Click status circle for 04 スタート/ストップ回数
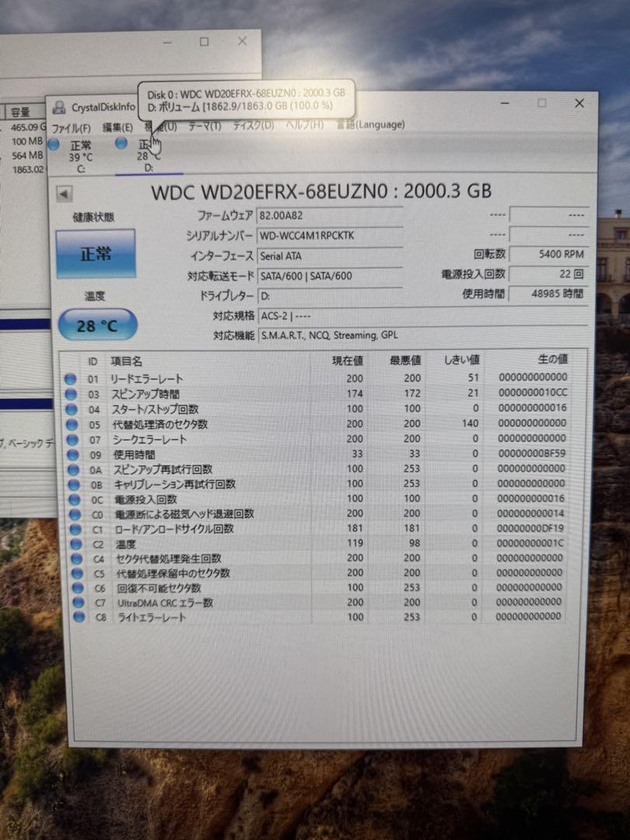The image size is (630, 840). (x=72, y=409)
